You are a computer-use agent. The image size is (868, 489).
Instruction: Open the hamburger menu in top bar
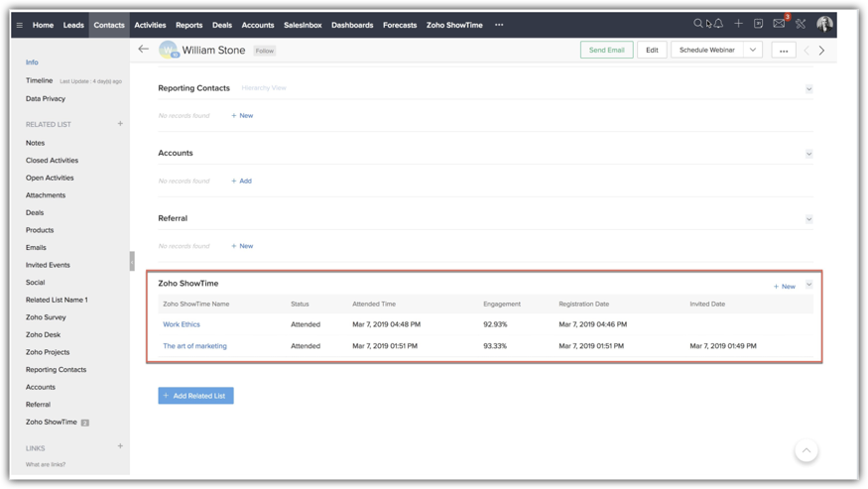20,26
